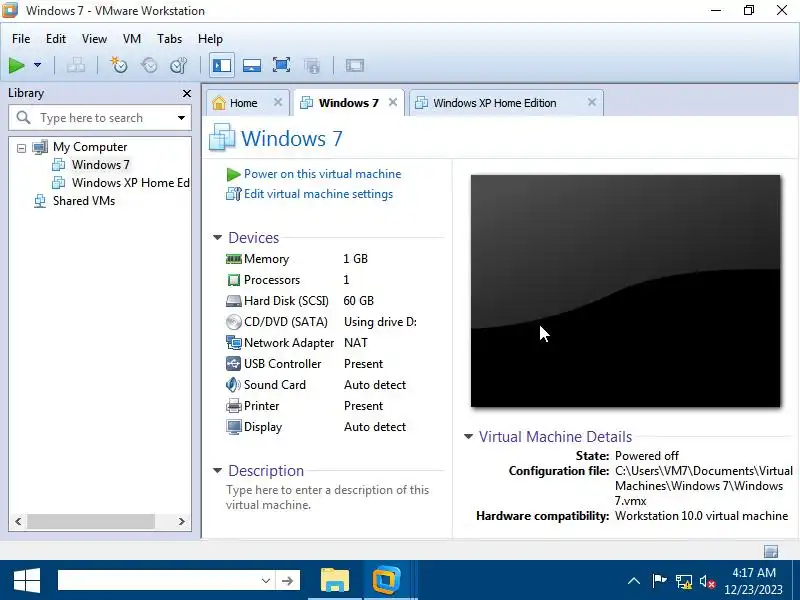800x600 pixels.
Task: Click the library scroll left arrow
Action: (18, 521)
